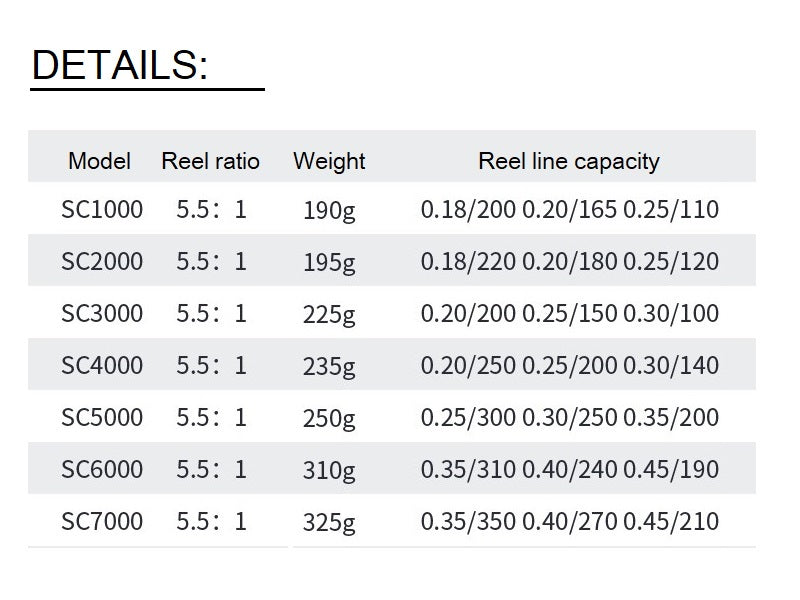Select the SC4000 capacity 0.20/250 entry
This screenshot has width=800, height=600.
[468, 365]
